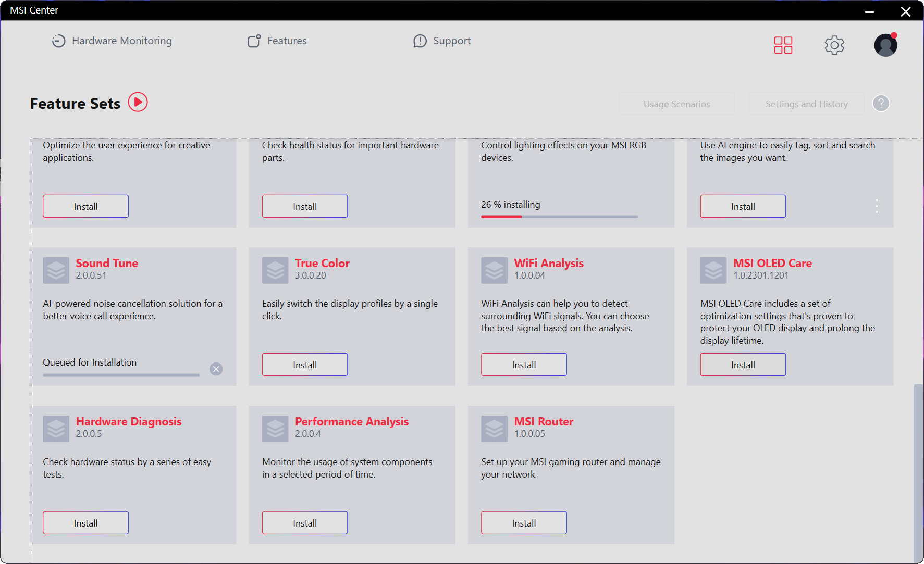Install the True Color feature
Screen dimensions: 924x564
304,365
